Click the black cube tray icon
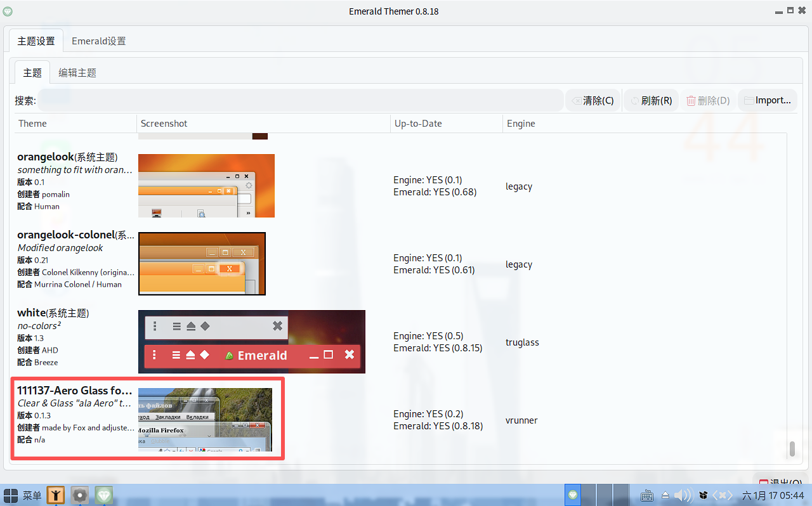 coord(703,495)
